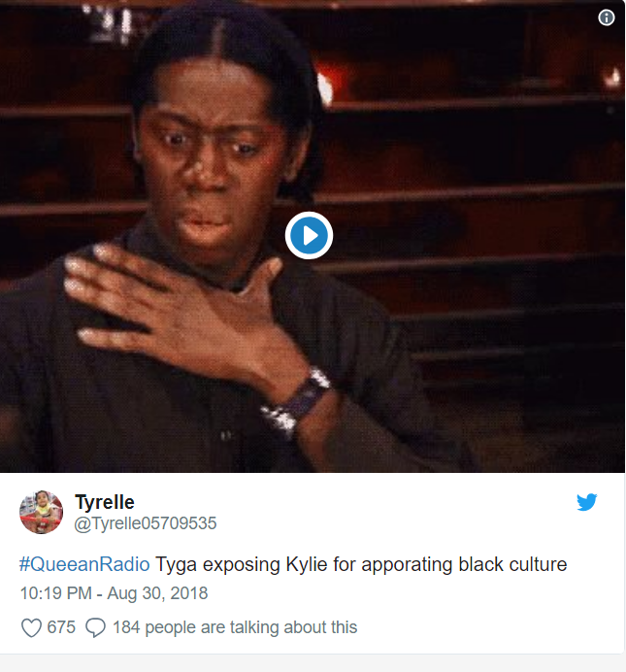Open the @Tyrelle05709535 handle link

146,523
